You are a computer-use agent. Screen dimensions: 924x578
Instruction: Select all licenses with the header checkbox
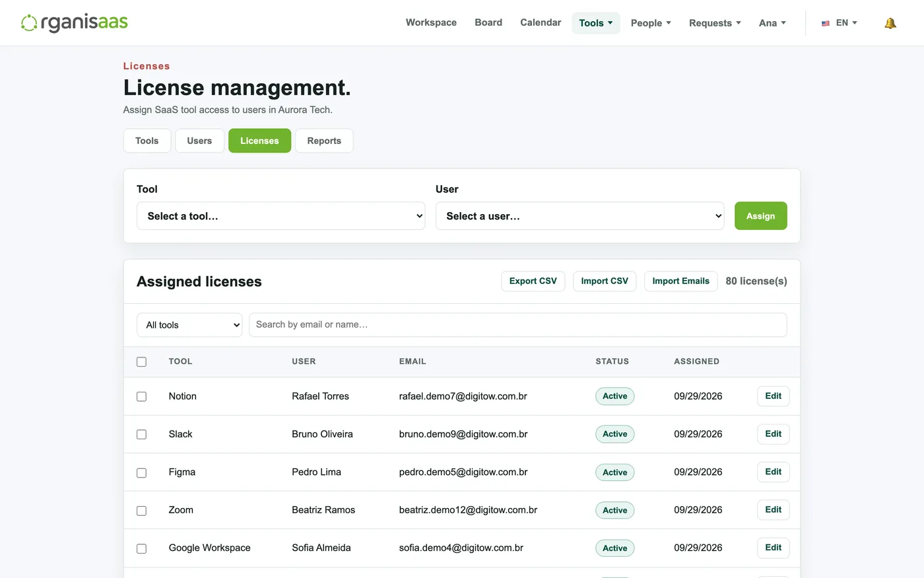click(141, 362)
